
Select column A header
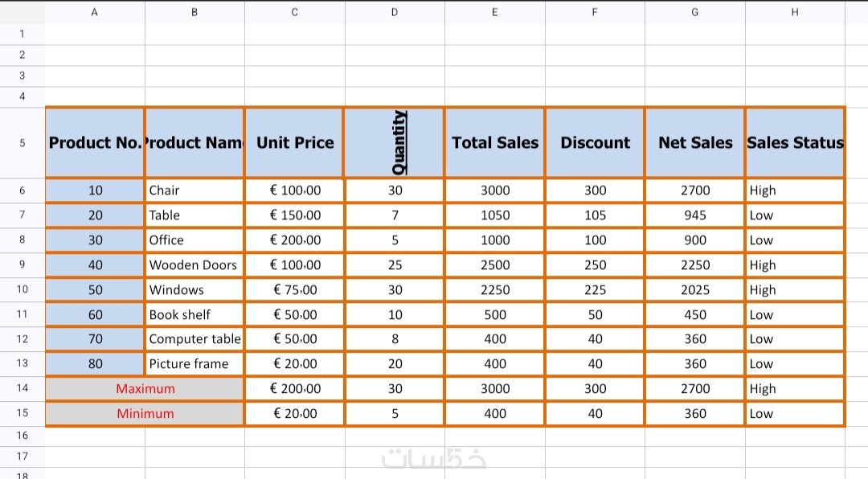[95, 12]
